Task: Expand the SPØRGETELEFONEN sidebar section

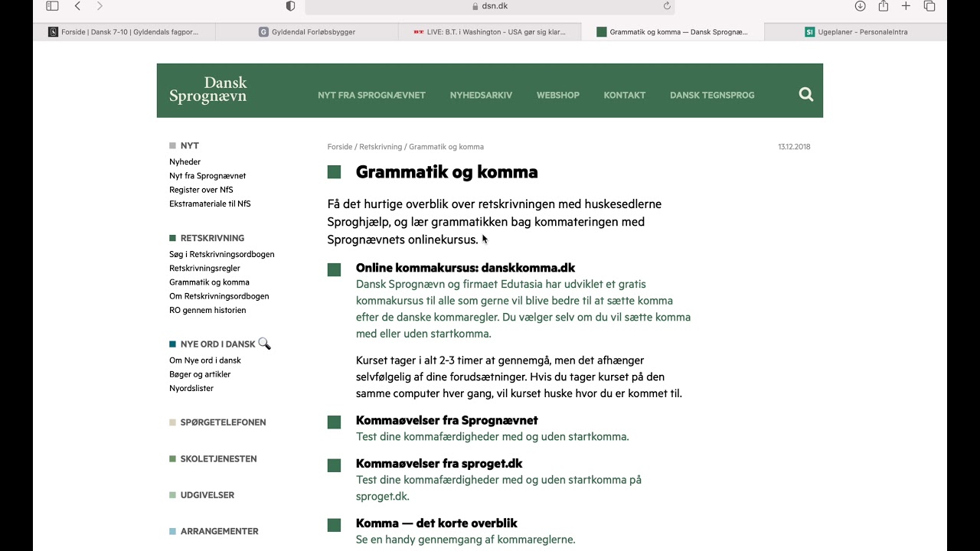Action: pyautogui.click(x=223, y=422)
